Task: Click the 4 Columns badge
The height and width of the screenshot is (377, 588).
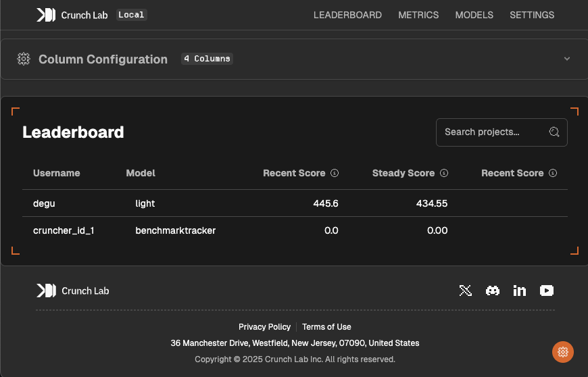Action: (207, 59)
